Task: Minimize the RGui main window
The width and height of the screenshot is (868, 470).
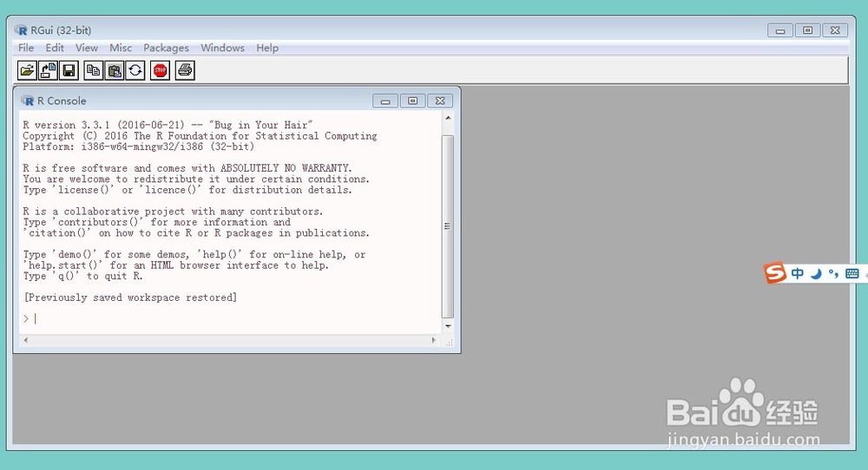Action: pos(780,30)
